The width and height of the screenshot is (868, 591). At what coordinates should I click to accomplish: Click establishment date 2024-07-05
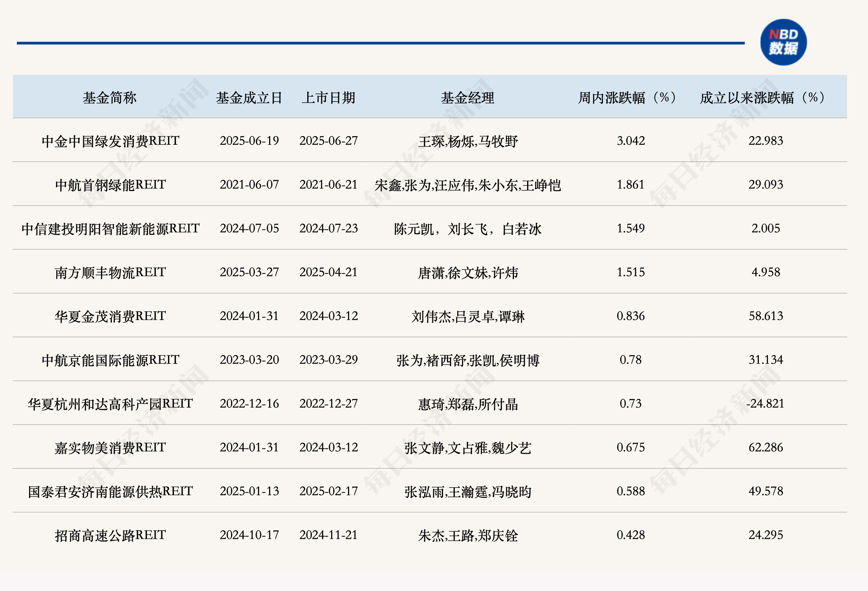[249, 228]
